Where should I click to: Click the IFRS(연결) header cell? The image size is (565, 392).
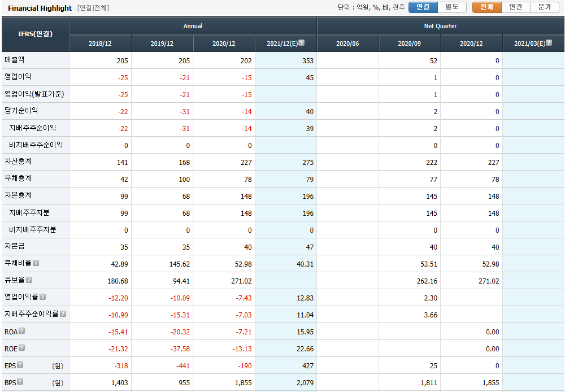click(35, 34)
